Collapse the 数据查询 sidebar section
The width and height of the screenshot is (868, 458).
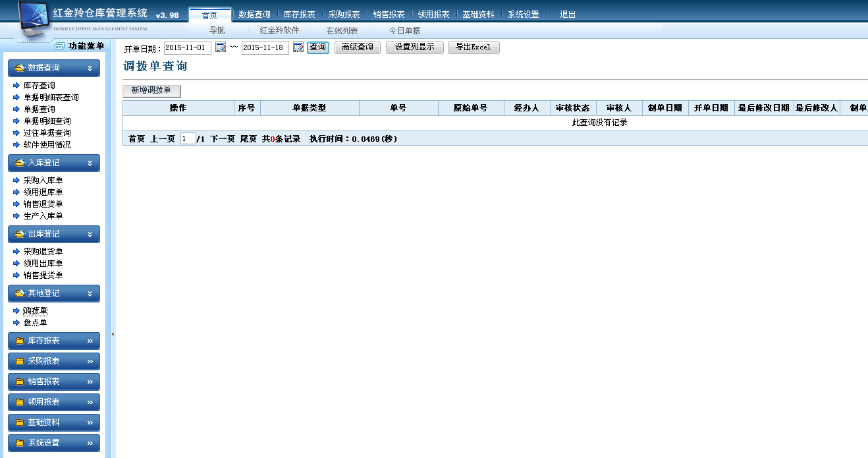click(x=90, y=68)
